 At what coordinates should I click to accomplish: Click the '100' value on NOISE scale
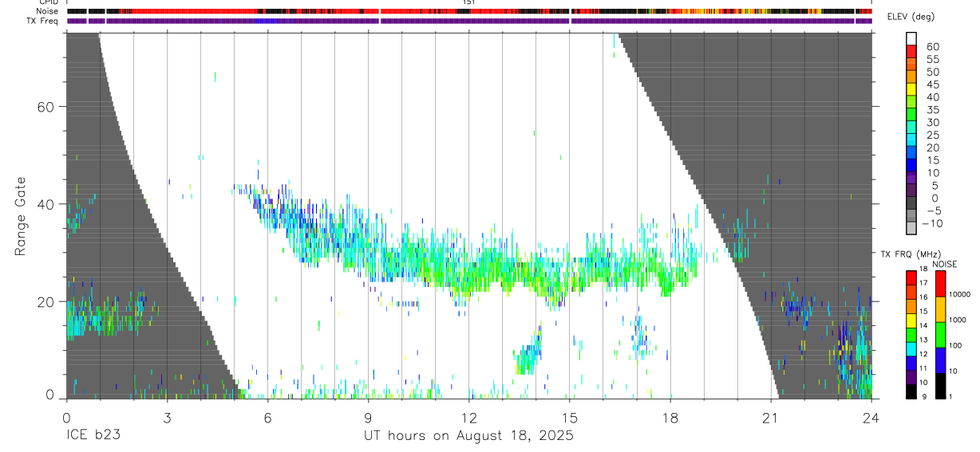coord(957,345)
